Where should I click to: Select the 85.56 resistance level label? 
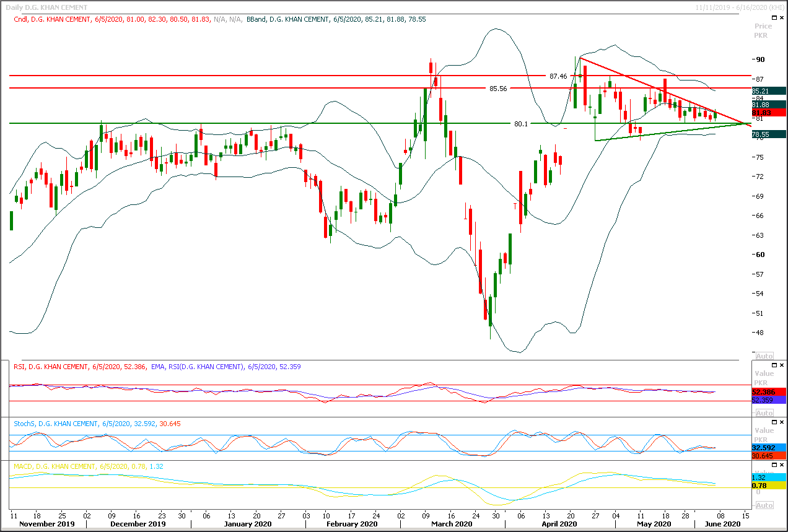pos(498,89)
